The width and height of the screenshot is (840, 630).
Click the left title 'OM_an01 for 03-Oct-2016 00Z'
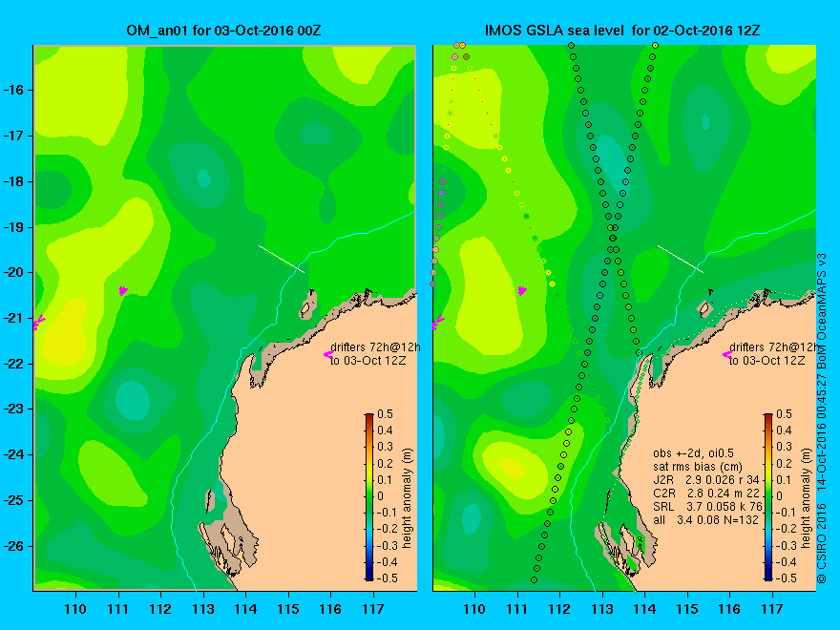tap(224, 30)
